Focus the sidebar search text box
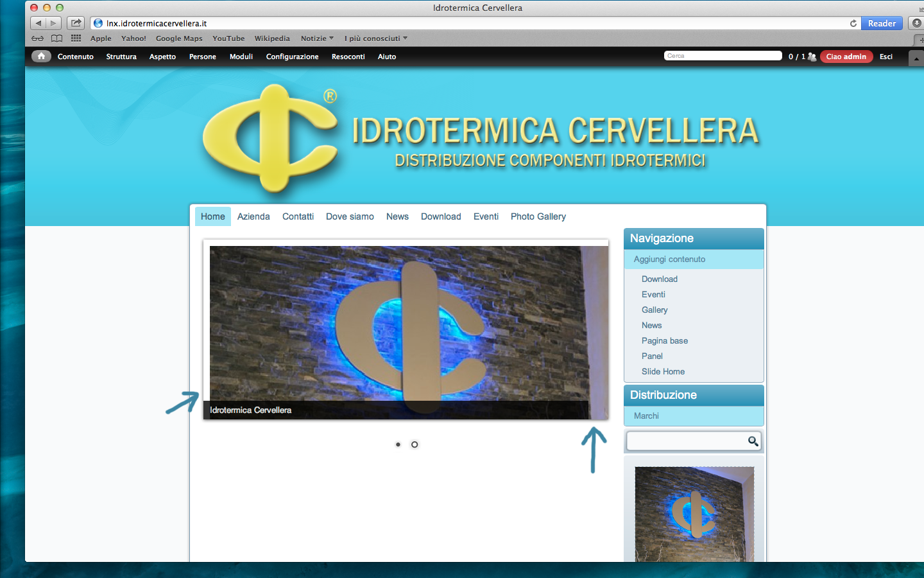924x578 pixels. point(687,441)
